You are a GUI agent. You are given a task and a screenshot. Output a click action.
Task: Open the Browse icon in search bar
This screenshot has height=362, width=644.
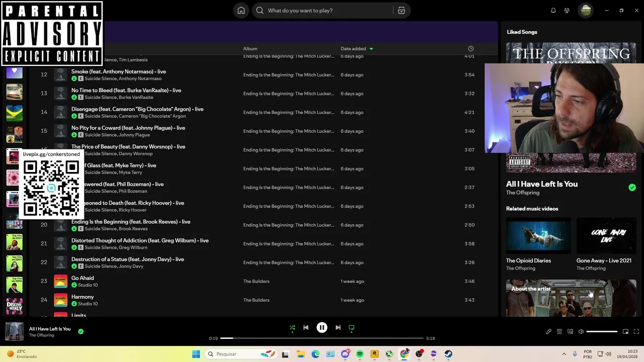tap(401, 11)
